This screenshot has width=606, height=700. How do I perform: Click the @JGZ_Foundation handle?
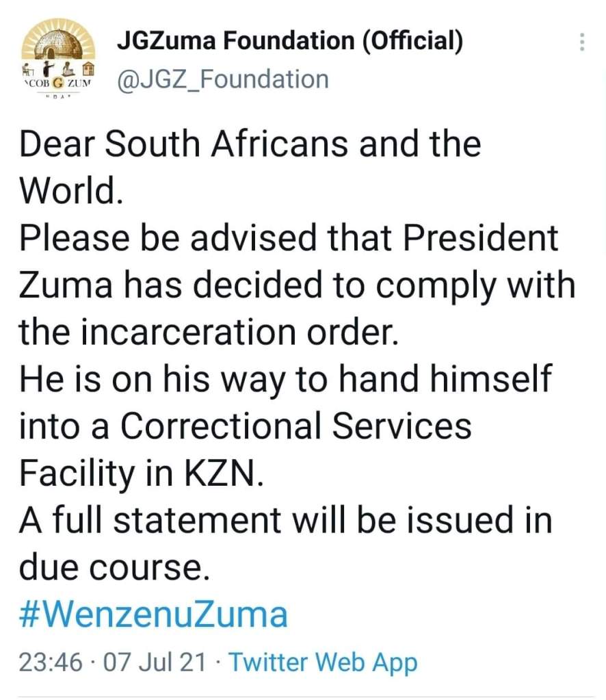223,79
